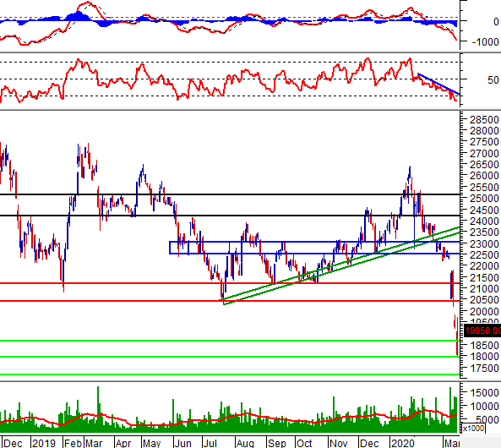This screenshot has width=501, height=448.
Task: Click the RSI 50 level label
Action: [x=493, y=79]
